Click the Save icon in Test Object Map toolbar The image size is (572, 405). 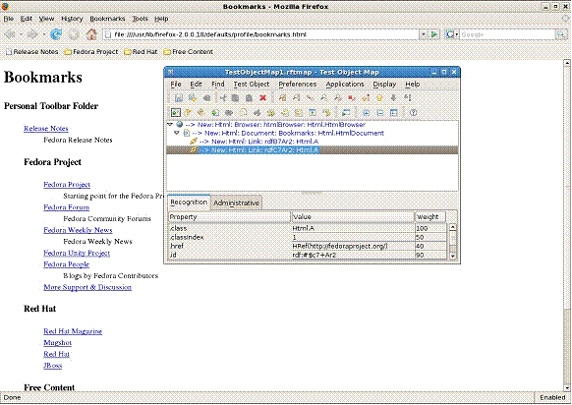(x=179, y=98)
